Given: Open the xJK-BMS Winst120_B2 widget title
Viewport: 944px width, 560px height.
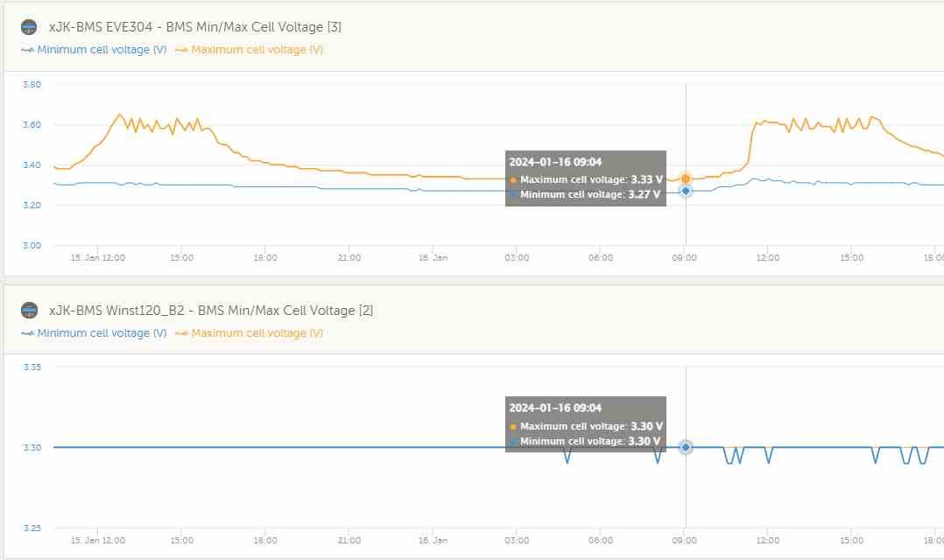Looking at the screenshot, I should (211, 311).
